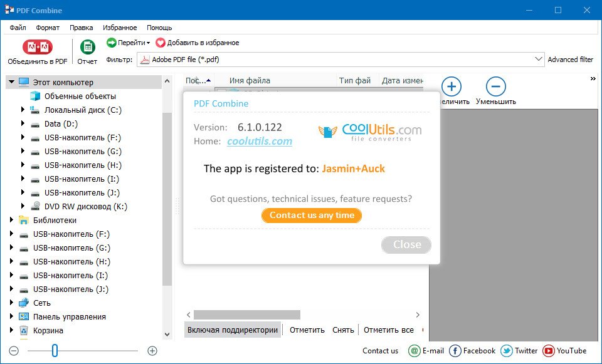602x364 pixels.
Task: Open the Перейти dropdown arrow
Action: pyautogui.click(x=148, y=43)
